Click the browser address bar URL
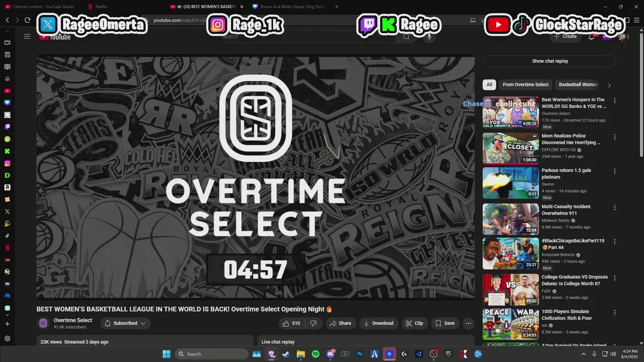Viewport: 644px width, 362px height. (x=180, y=20)
